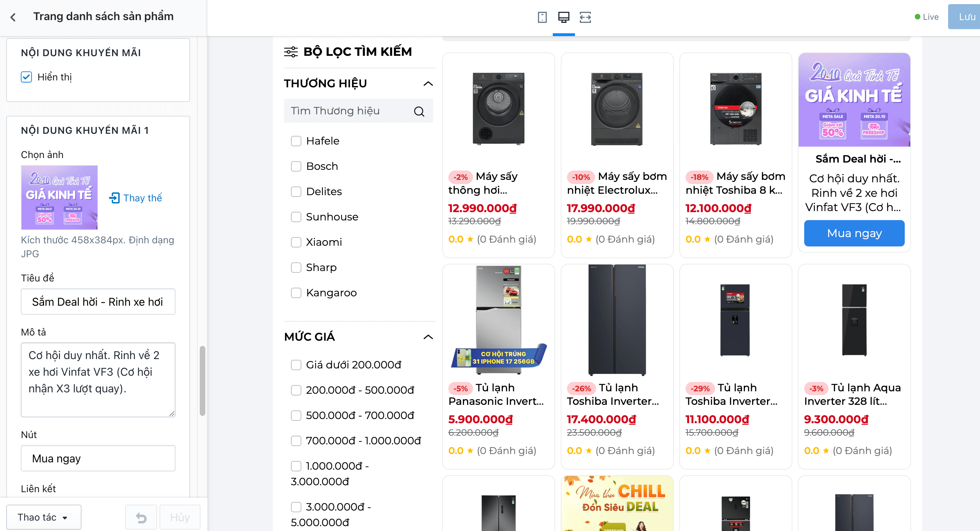Image resolution: width=980 pixels, height=531 pixels.
Task: Check the Delites brand filter
Action: point(296,192)
